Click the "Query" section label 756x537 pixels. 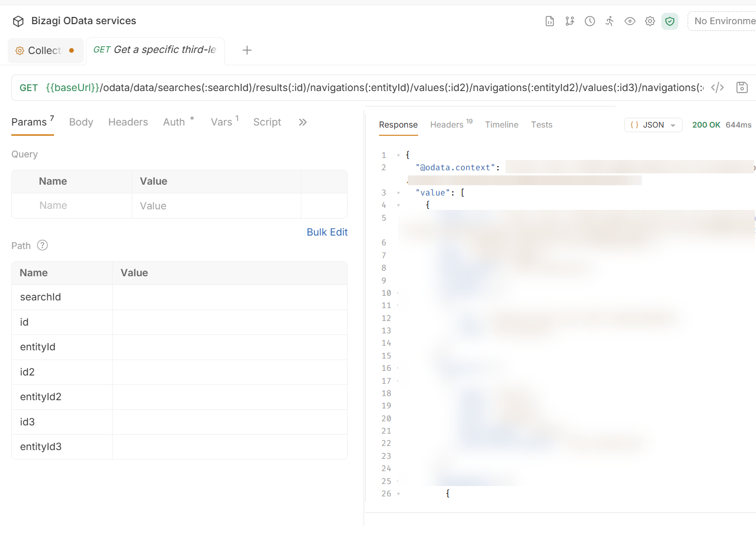[x=25, y=154]
